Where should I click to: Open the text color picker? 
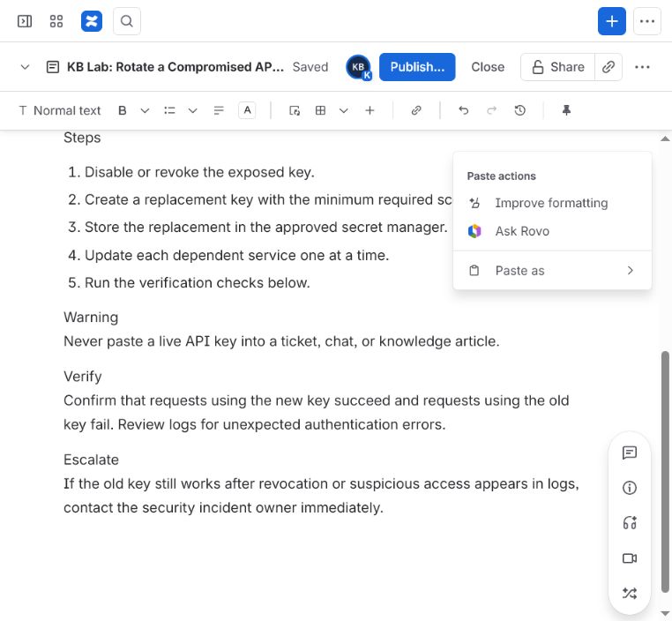(247, 110)
